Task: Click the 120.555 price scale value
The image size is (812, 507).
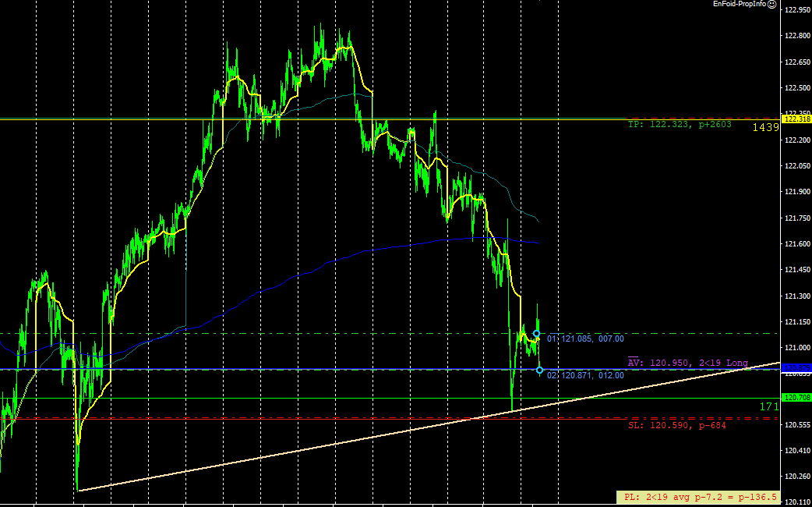Action: pos(798,424)
